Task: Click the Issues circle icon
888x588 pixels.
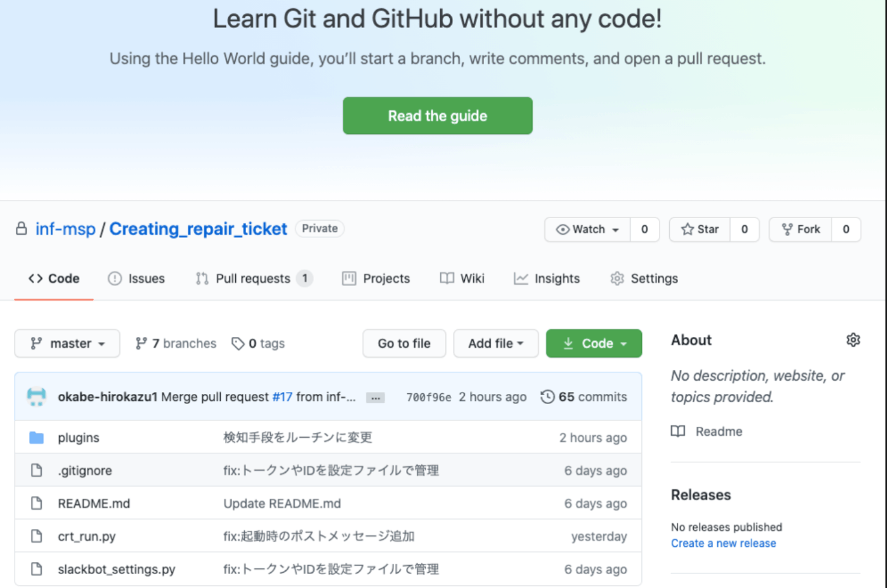Action: [x=115, y=278]
